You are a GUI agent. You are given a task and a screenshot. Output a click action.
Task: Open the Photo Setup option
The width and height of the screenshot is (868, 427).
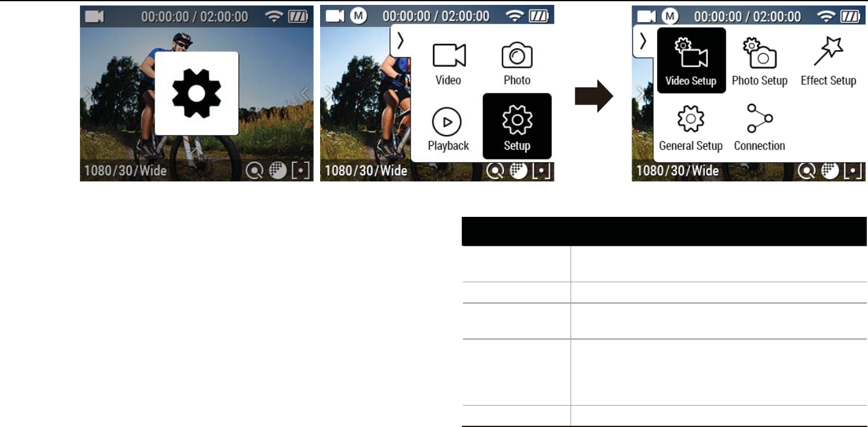click(x=760, y=62)
